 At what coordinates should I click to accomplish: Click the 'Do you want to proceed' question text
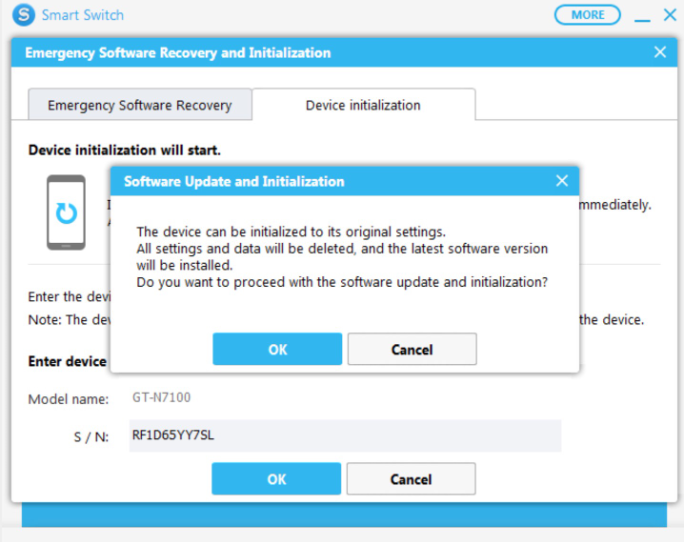point(342,282)
